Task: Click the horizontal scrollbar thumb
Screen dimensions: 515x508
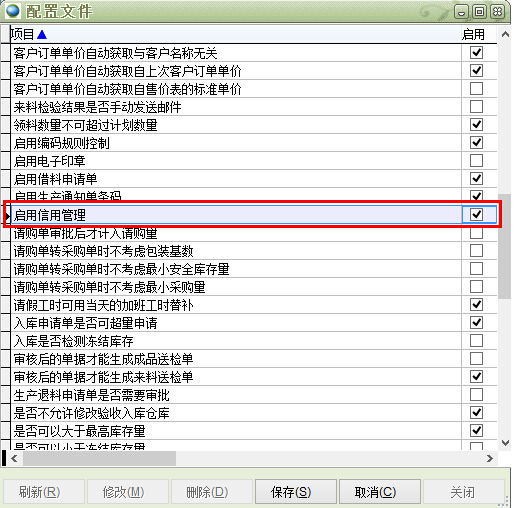Action: 99,458
